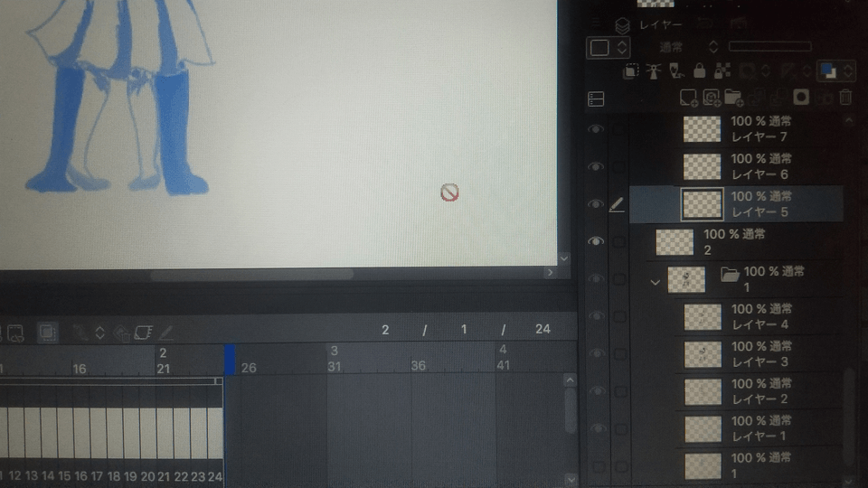Hide レイヤー 5 with its eye icon
The width and height of the screenshot is (868, 488).
pos(596,204)
